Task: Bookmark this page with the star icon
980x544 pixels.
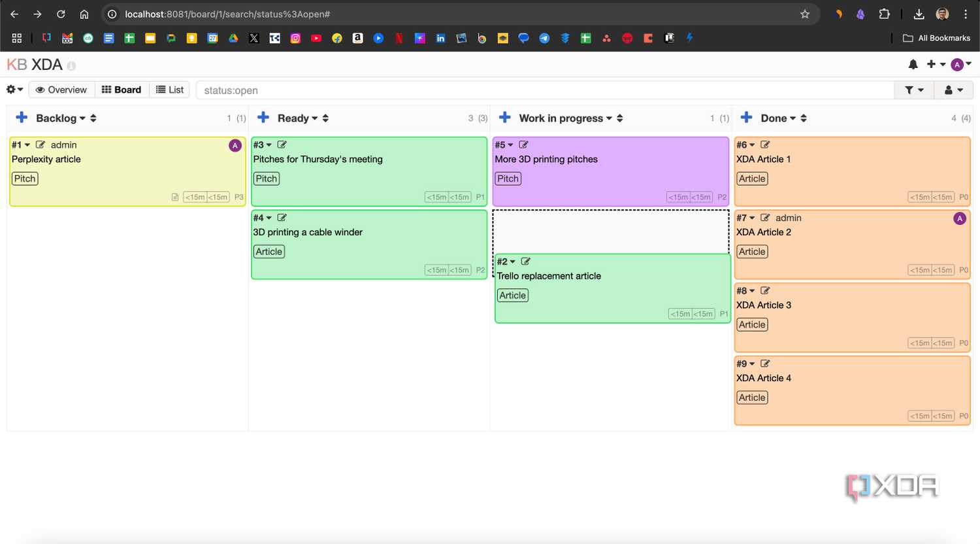Action: (805, 14)
